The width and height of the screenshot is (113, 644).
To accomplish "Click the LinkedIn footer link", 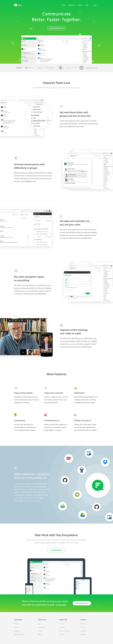I will coord(83,631).
